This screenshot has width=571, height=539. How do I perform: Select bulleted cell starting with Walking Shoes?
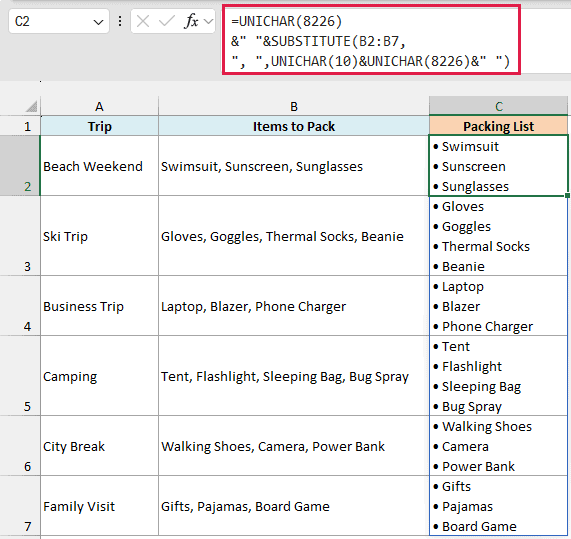498,445
